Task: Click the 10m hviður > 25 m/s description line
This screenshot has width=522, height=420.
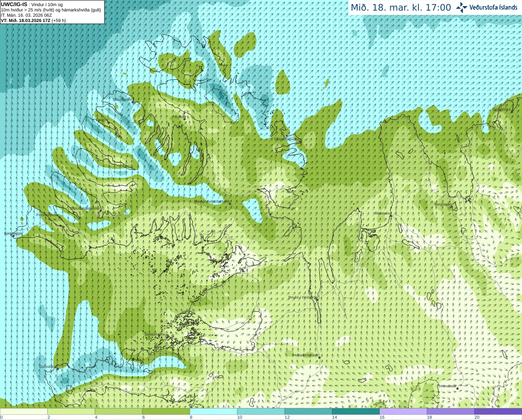Action: [51, 10]
